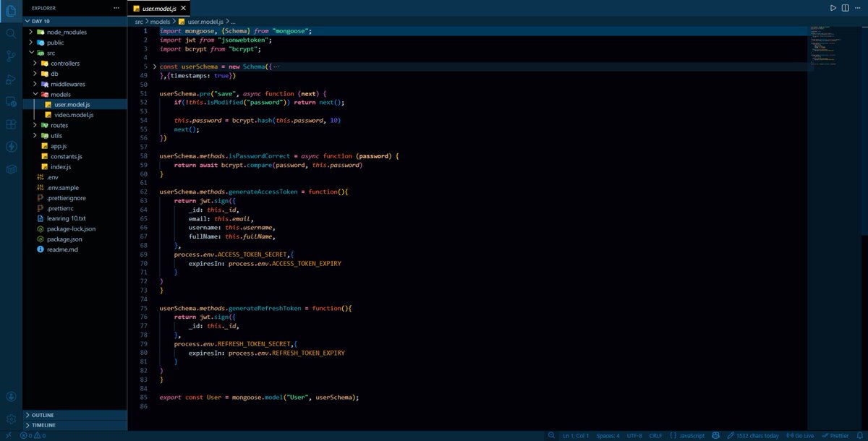The height and width of the screenshot is (441, 868).
Task: Click the split editor icon
Action: (x=846, y=8)
